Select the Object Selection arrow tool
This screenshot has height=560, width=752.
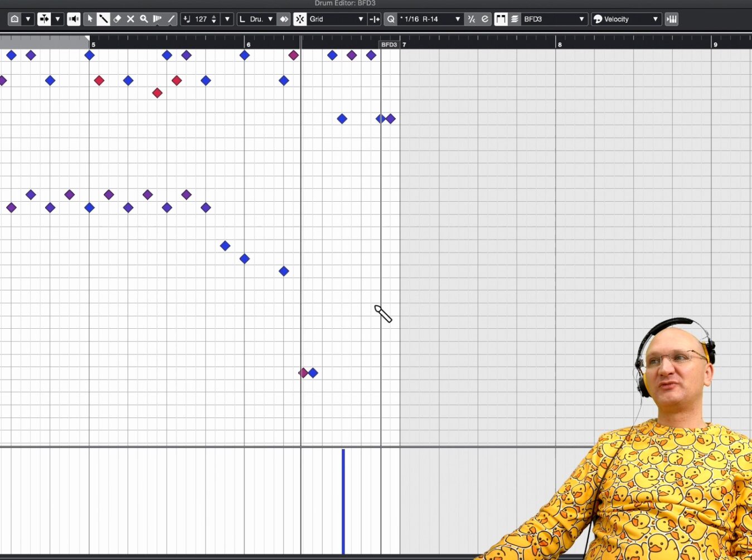point(90,19)
